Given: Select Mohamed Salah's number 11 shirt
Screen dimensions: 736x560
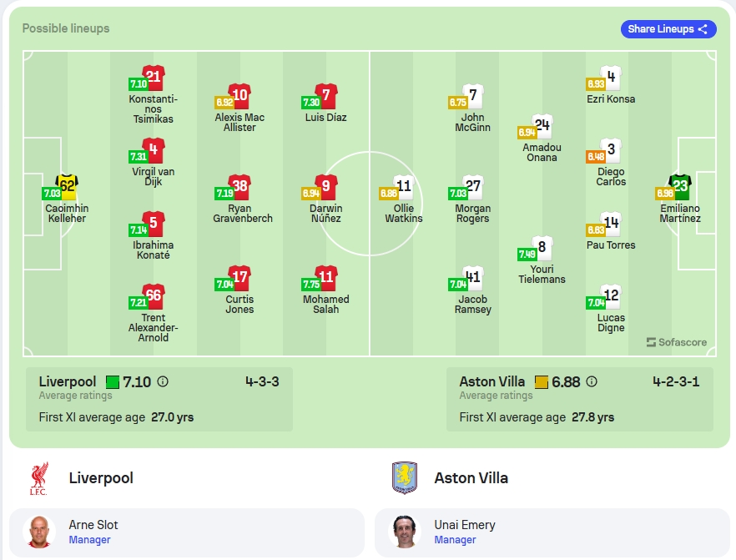Looking at the screenshot, I should 325,277.
